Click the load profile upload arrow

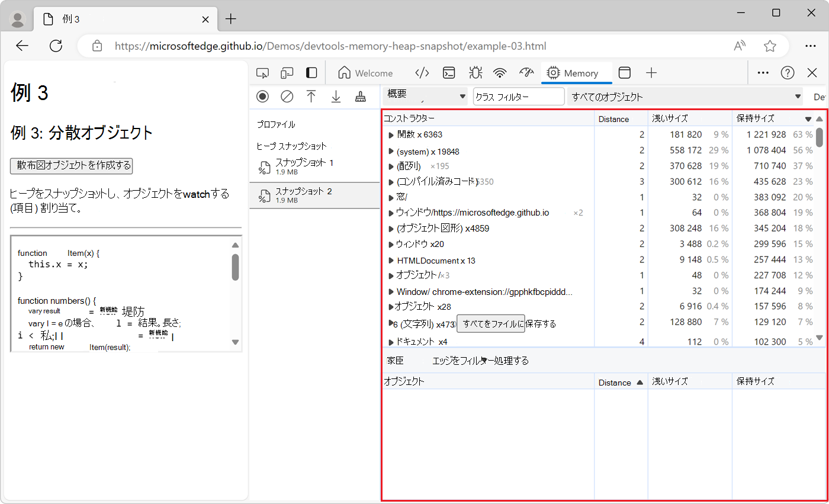click(311, 97)
